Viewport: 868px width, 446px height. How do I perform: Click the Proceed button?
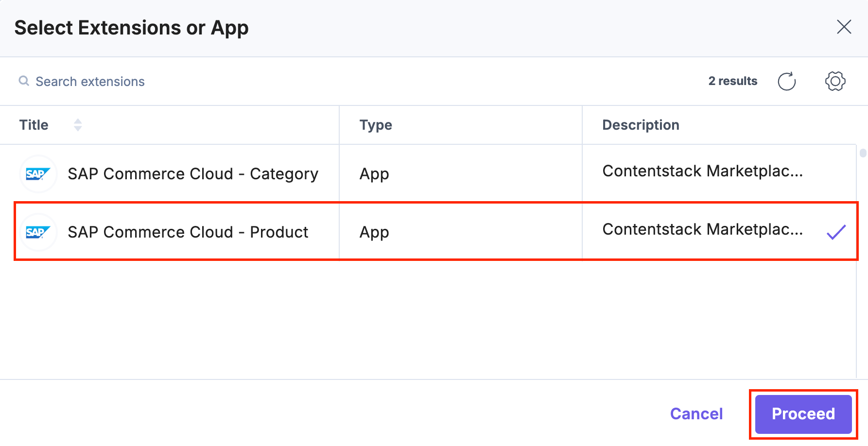tap(803, 414)
